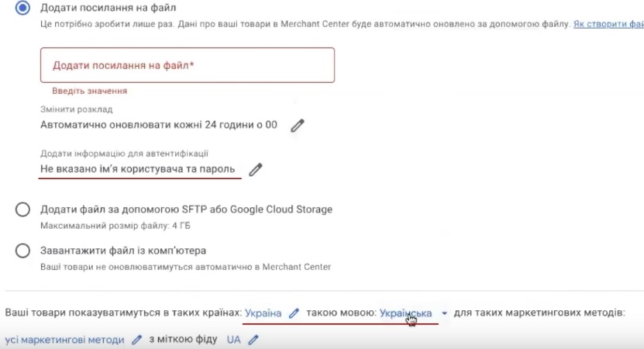Click the dropdown arrow after Українська
Screen dimensions: 644x349
click(444, 314)
